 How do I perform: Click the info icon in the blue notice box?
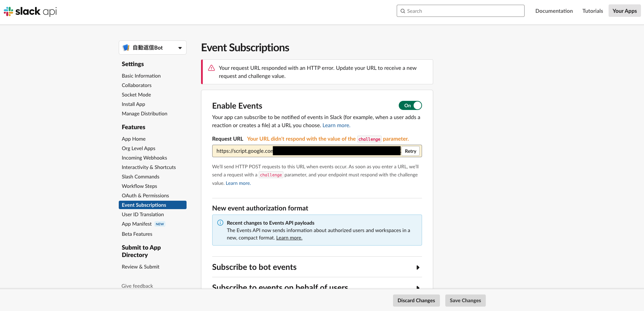220,223
